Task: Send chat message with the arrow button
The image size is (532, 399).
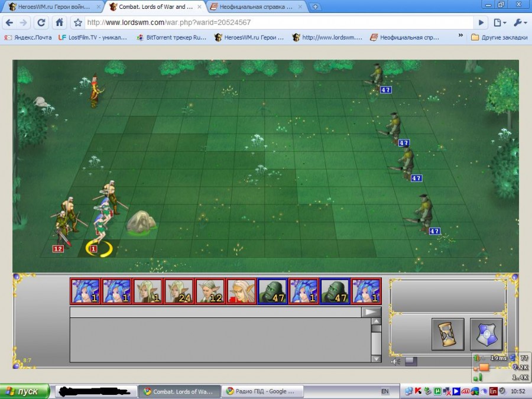Action: pyautogui.click(x=371, y=312)
